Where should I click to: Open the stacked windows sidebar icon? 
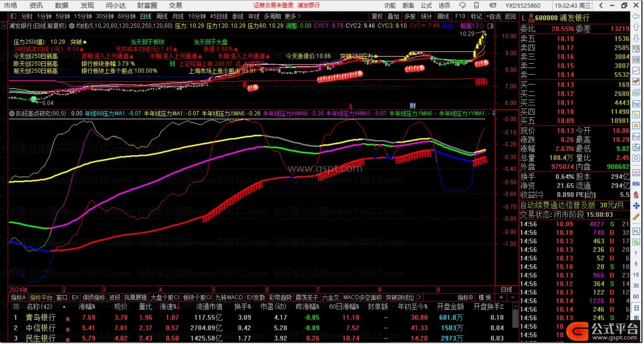point(636,93)
